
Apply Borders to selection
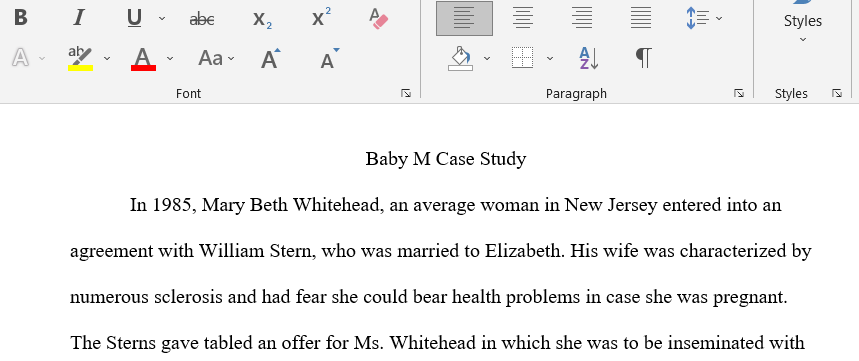523,58
